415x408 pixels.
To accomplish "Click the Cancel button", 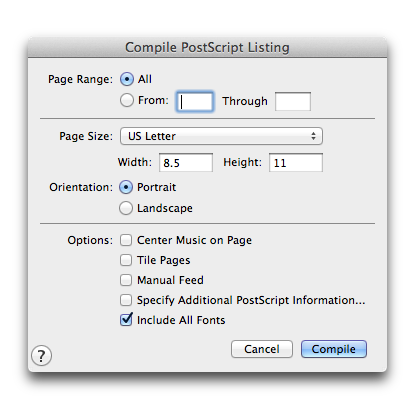I will [x=262, y=349].
